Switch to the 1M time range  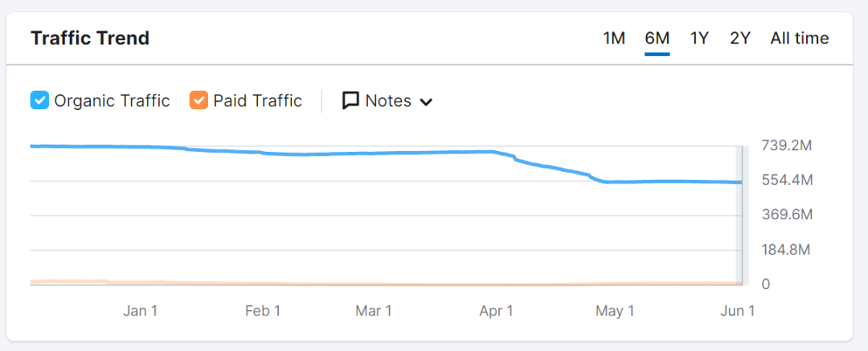[614, 39]
